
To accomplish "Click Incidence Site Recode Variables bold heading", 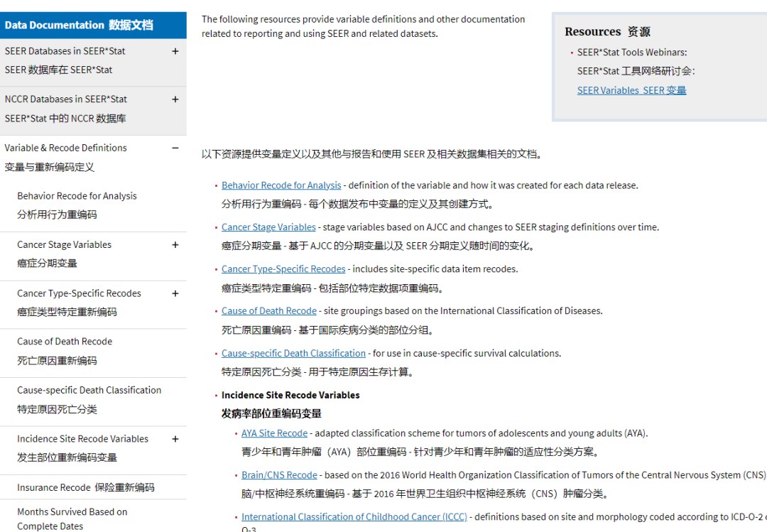I will (290, 395).
